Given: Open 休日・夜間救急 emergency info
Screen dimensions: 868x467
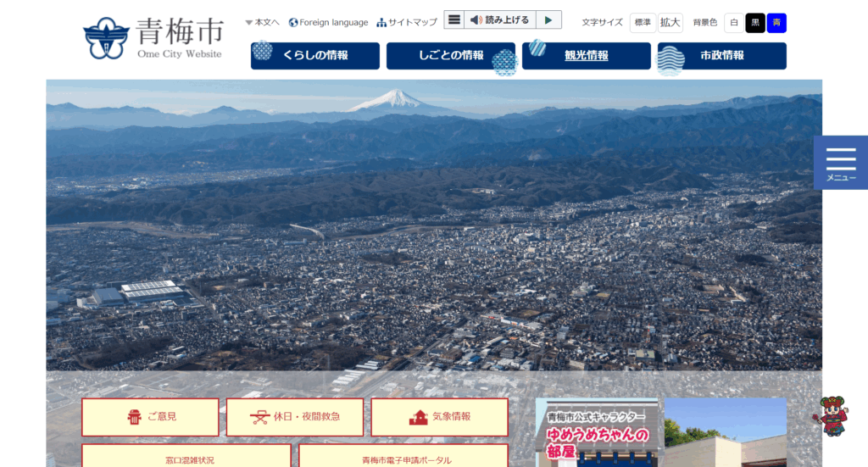Looking at the screenshot, I should [295, 417].
